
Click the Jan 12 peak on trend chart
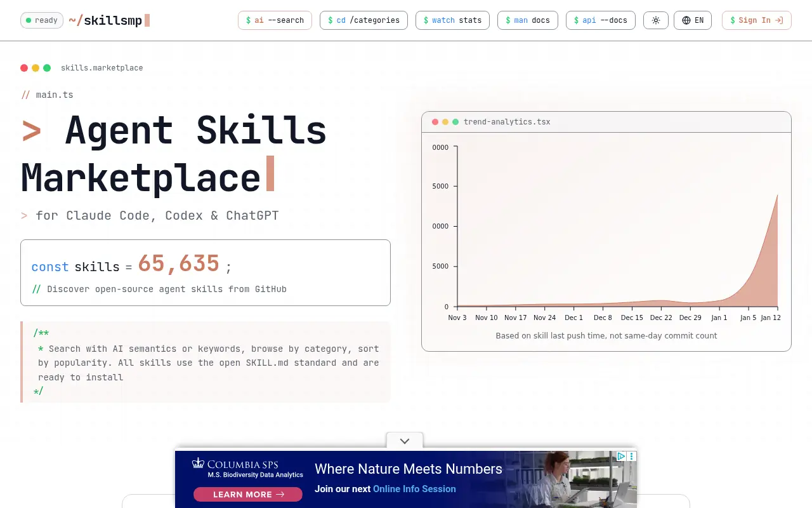pyautogui.click(x=777, y=196)
